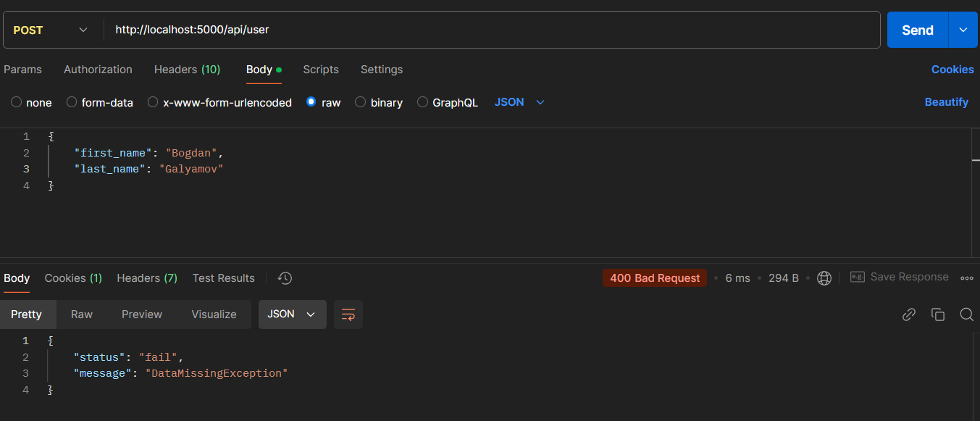Copy the response link icon
The width and height of the screenshot is (980, 421).
point(908,314)
